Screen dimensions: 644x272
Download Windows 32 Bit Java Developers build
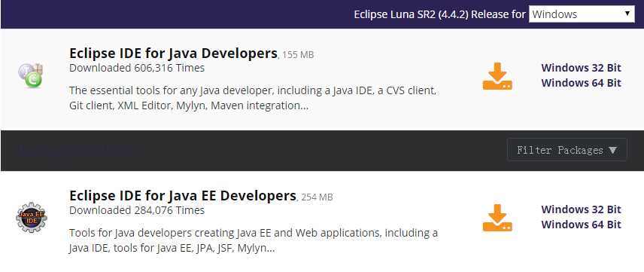581,68
